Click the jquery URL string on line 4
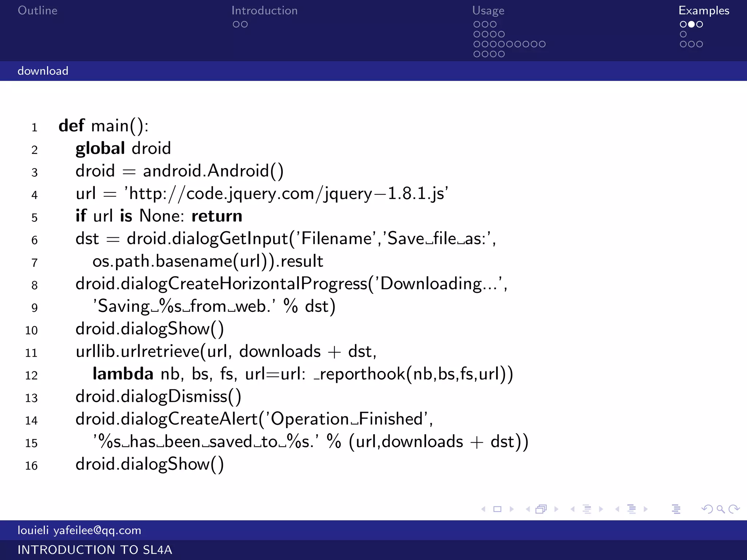Image resolution: width=747 pixels, height=560 pixels. (x=286, y=194)
